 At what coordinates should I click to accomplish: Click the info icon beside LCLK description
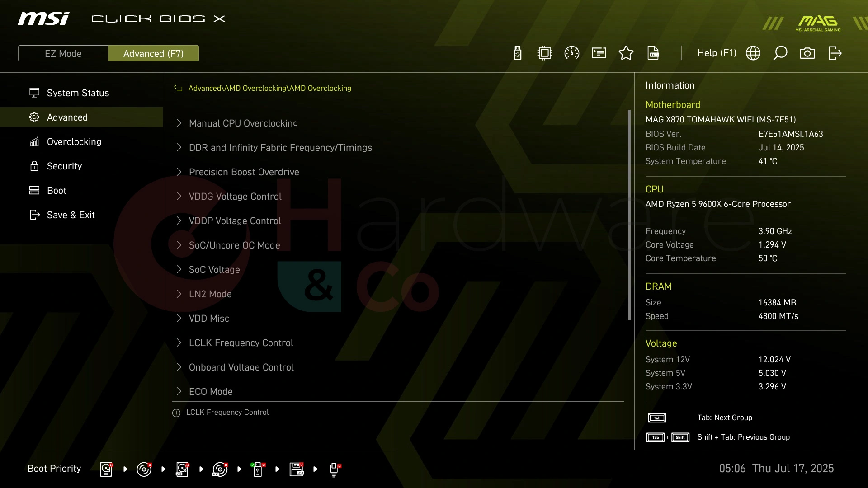(176, 413)
